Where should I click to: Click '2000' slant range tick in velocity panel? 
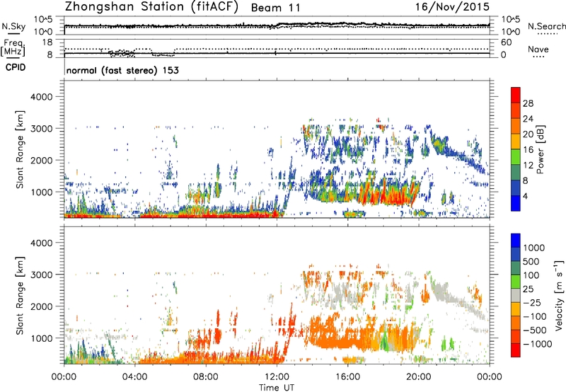point(41,306)
